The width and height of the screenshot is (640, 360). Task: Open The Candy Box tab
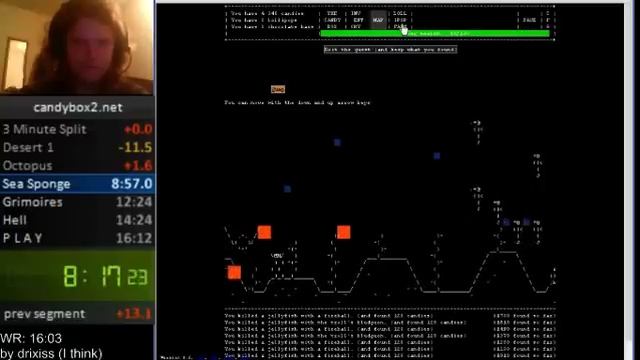332,20
